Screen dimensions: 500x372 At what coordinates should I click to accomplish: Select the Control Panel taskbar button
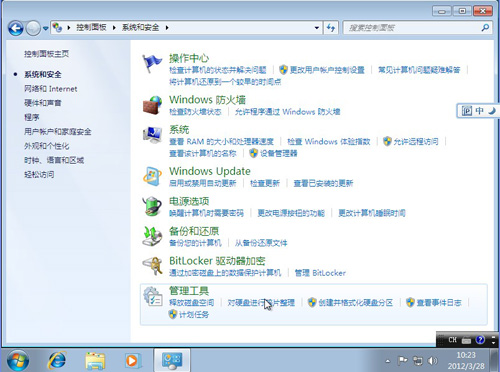click(172, 360)
